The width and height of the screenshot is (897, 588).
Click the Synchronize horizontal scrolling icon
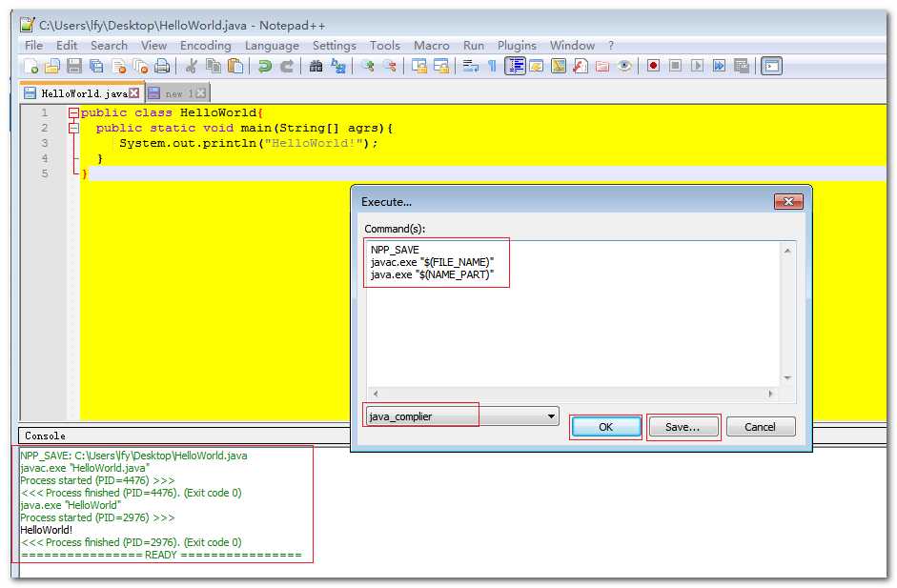pos(441,67)
